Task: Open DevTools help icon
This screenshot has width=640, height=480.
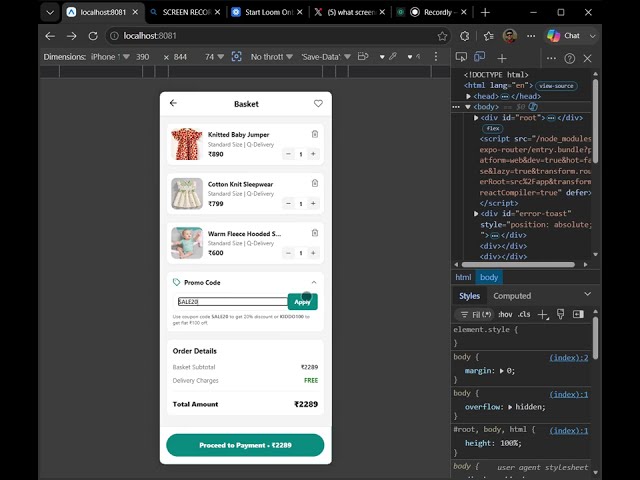Action: [x=569, y=58]
